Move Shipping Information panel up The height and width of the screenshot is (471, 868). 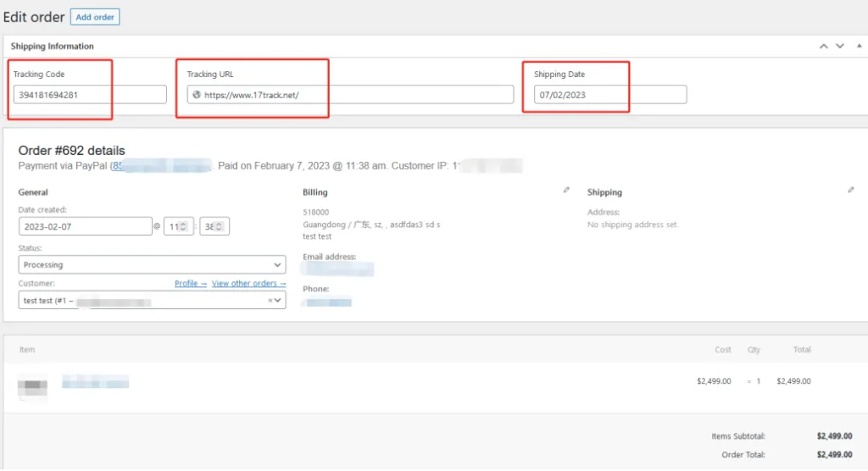coord(823,47)
